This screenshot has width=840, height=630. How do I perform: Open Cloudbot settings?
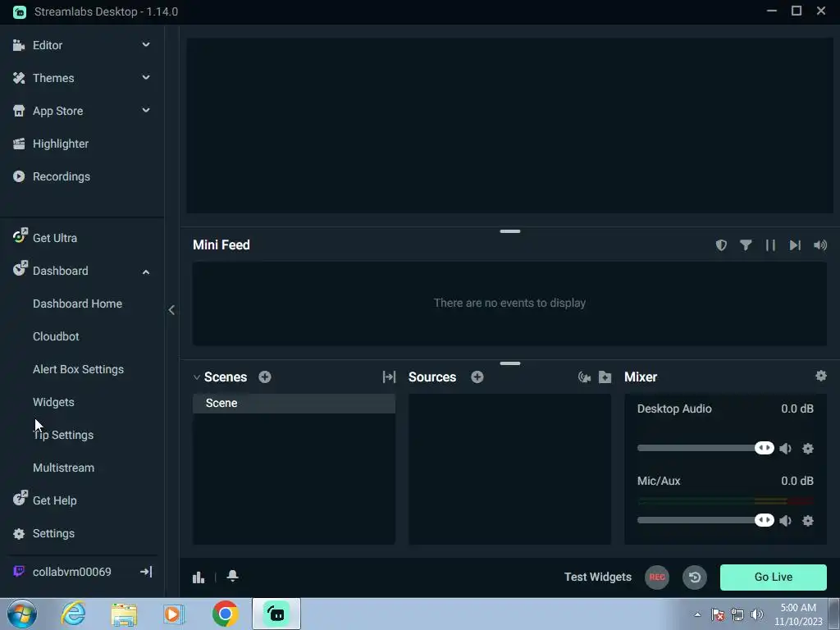[56, 336]
